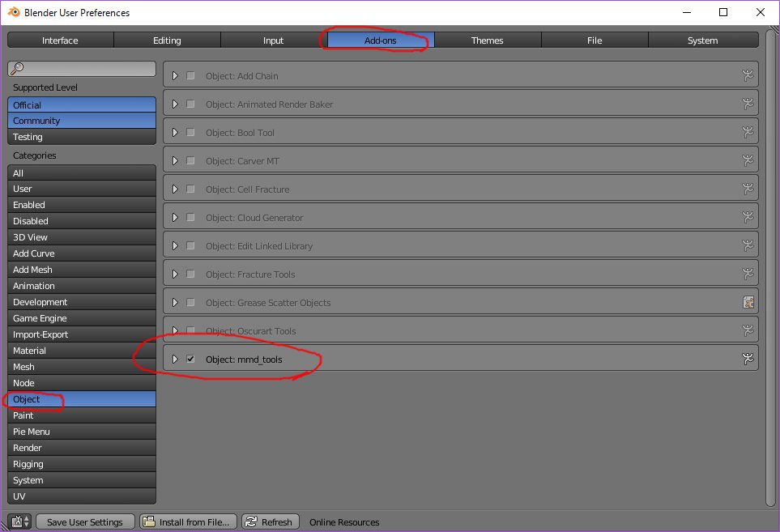Open the Add-ons tab

click(x=381, y=40)
